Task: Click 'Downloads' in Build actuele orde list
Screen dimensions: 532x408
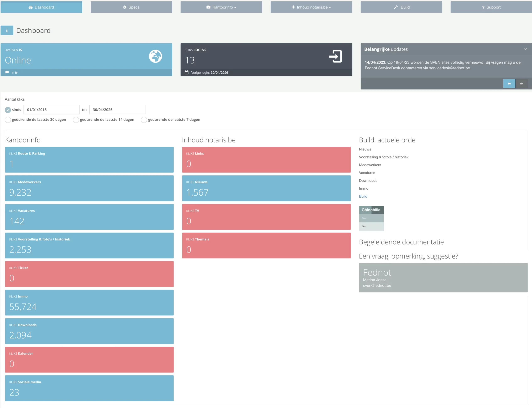Action: pos(368,180)
